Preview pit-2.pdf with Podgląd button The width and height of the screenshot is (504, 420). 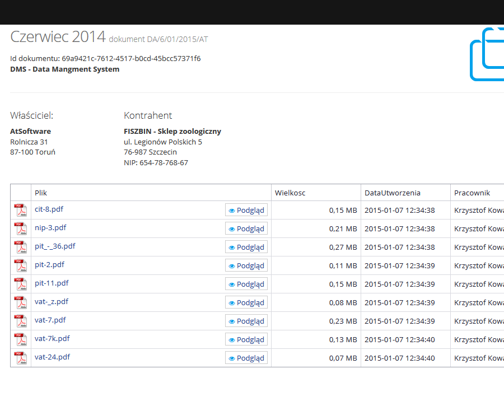pos(246,266)
